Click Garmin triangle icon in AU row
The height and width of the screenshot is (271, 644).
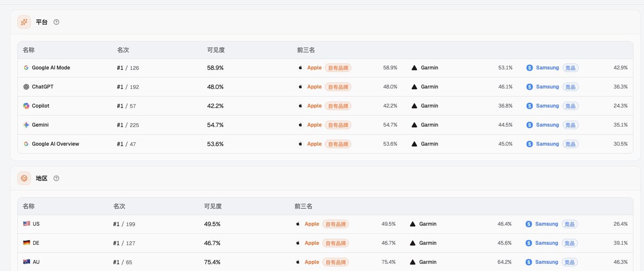tap(413, 262)
